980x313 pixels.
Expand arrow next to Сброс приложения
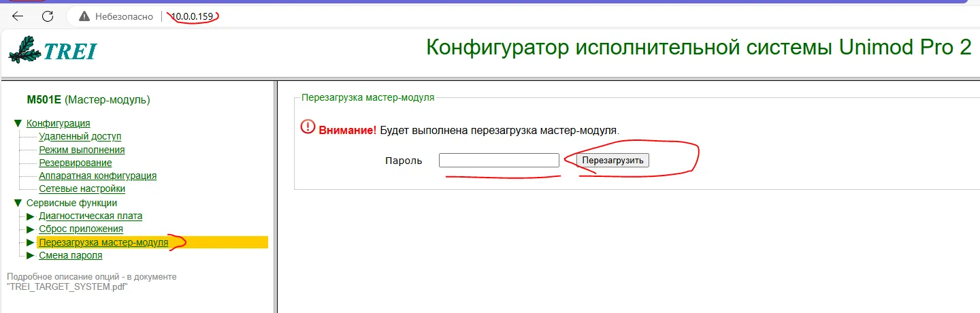click(x=30, y=229)
